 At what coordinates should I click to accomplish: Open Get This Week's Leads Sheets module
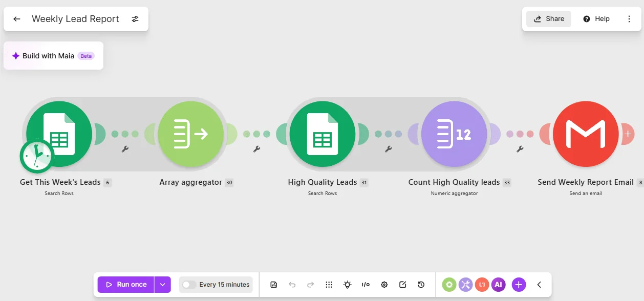(59, 134)
